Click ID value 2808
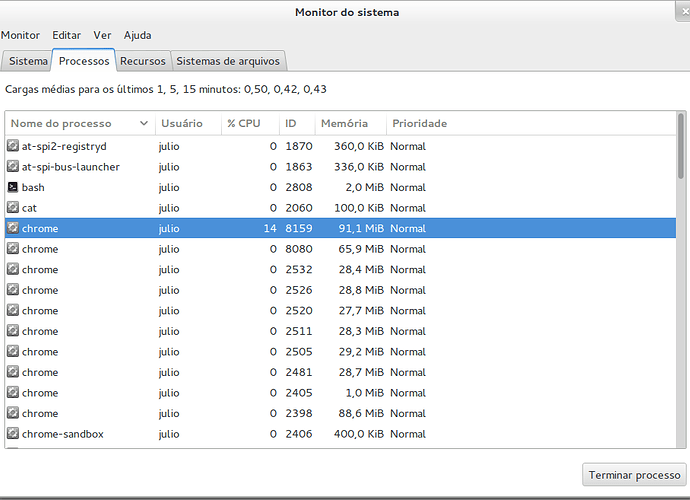This screenshot has height=500, width=690. [x=299, y=188]
